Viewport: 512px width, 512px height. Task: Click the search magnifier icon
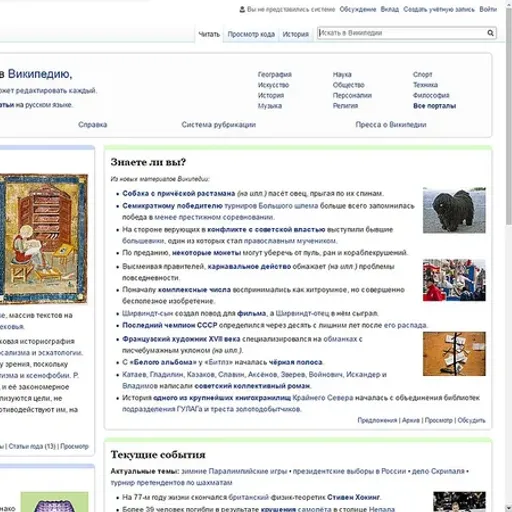click(490, 33)
